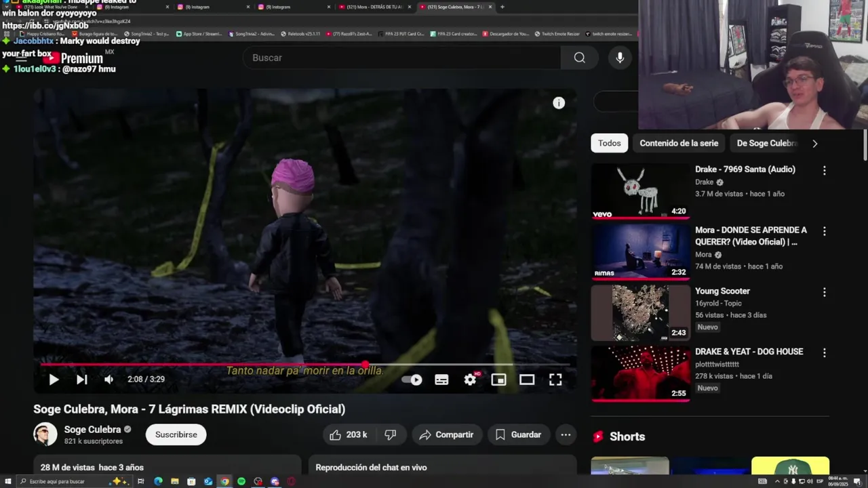Like the video with 203 k
The width and height of the screenshot is (868, 488).
(349, 434)
